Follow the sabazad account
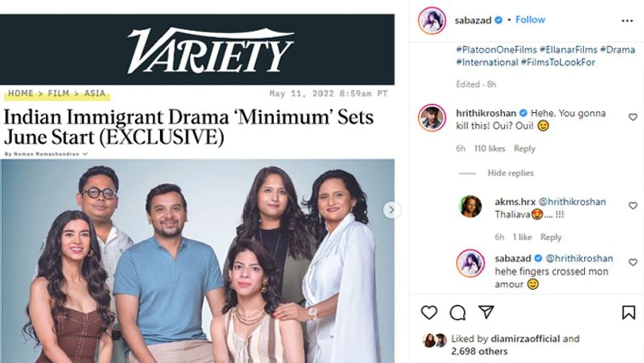The width and height of the screenshot is (644, 363). click(530, 20)
